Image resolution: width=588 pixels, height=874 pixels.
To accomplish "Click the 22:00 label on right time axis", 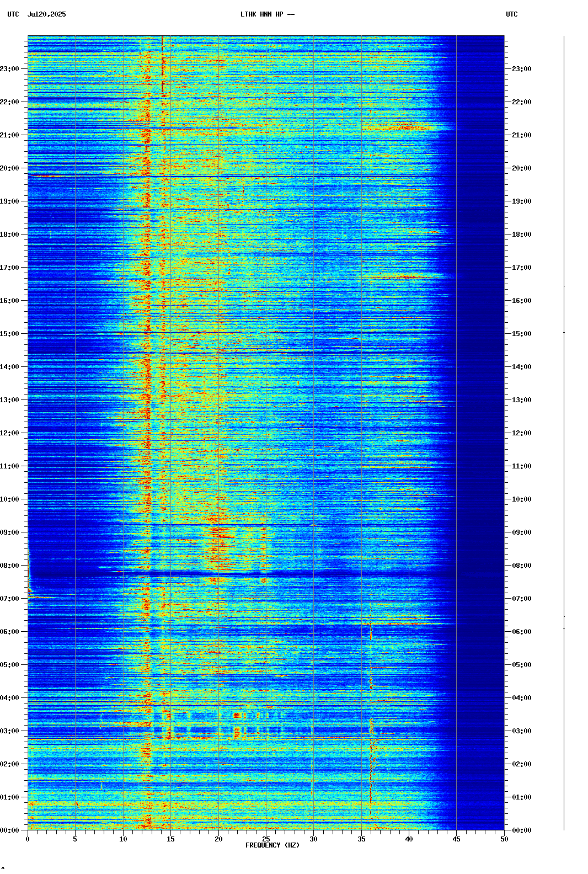I will (522, 102).
